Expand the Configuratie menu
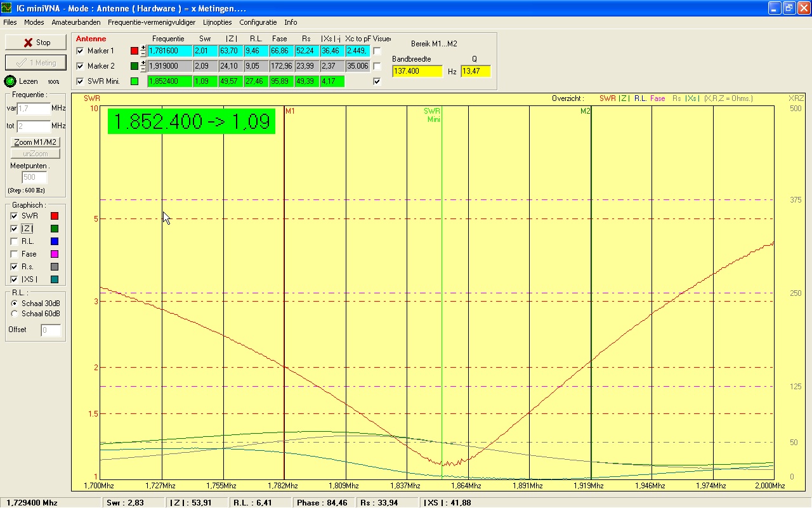Screen dimensions: 812x508 click(x=258, y=22)
